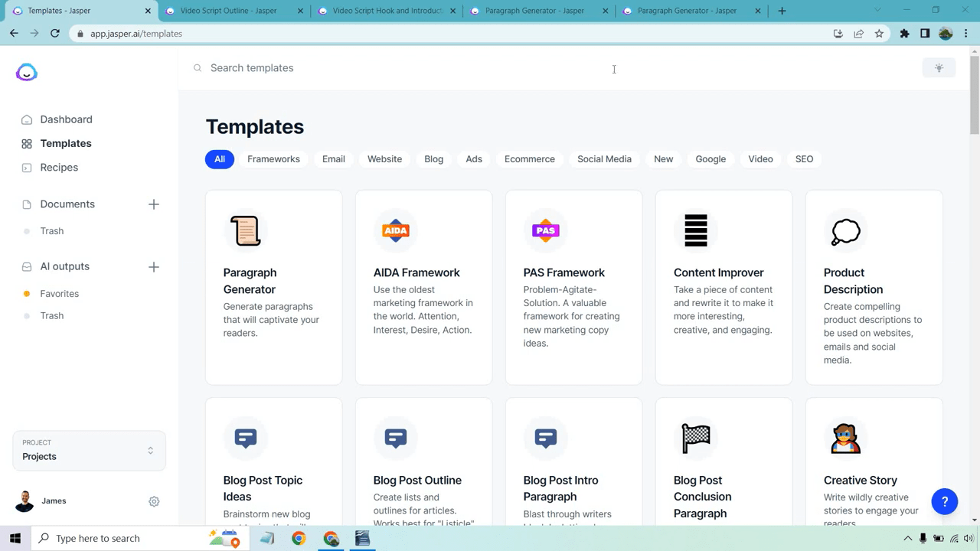Click the AIDA Framework icon

[x=396, y=230]
